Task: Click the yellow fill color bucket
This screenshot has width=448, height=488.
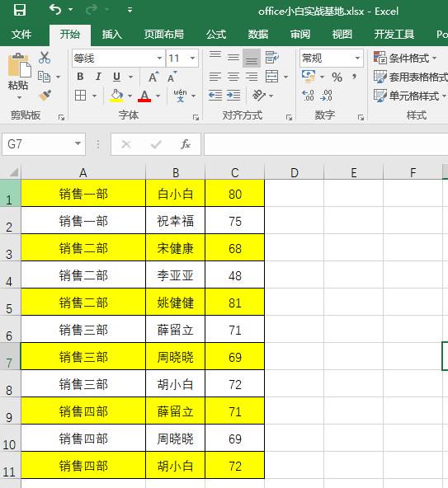Action: (x=116, y=96)
